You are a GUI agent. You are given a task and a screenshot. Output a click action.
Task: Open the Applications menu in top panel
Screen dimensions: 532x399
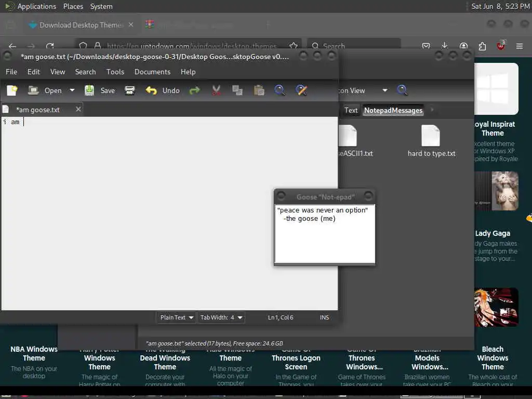pos(37,6)
